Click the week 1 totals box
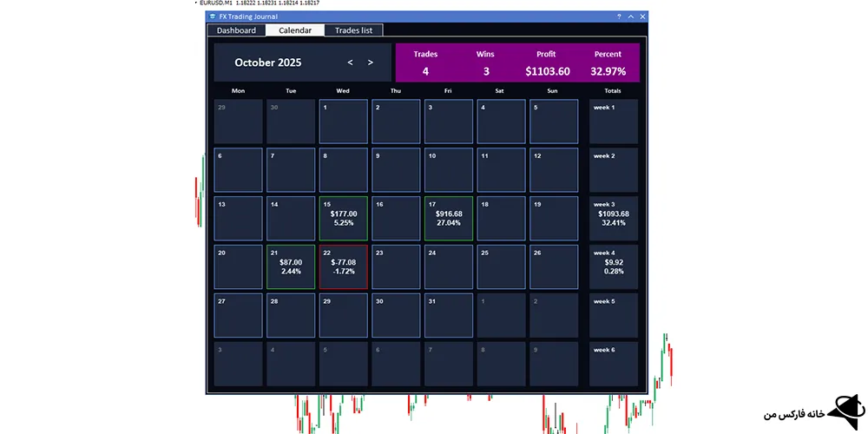The width and height of the screenshot is (868, 434). [613, 122]
